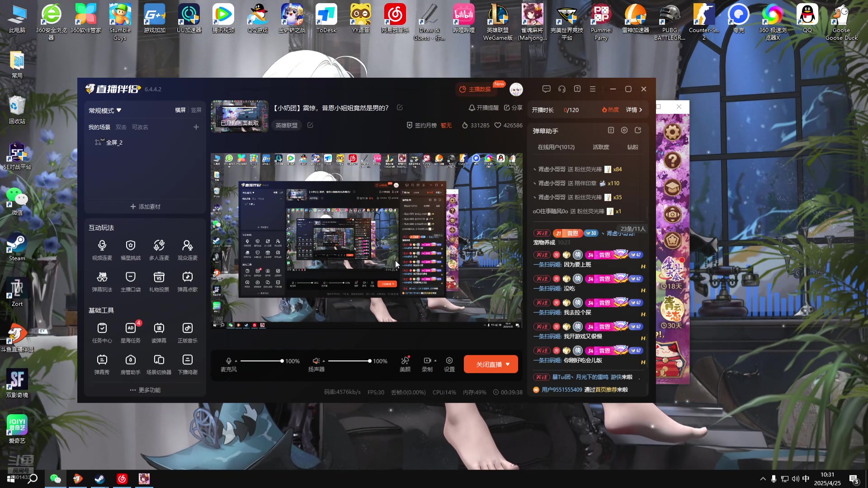Edit category pencil next to 英雄联盟
The width and height of the screenshot is (868, 488).
pos(310,125)
